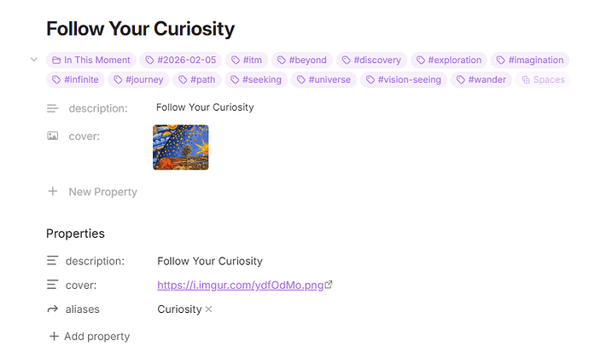Click the #2026-02-05 date tag
Viewport: 589px width, 364px height.
tap(179, 61)
